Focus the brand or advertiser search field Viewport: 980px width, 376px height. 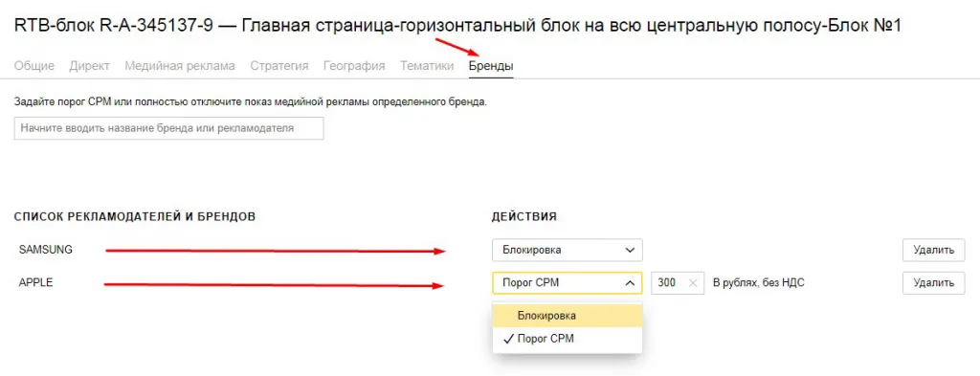[x=168, y=128]
